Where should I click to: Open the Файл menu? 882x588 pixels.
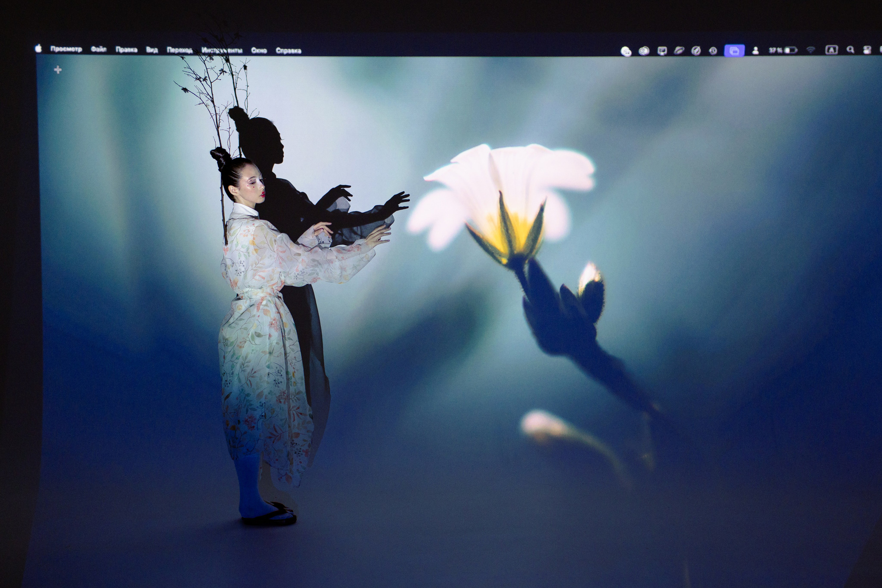pyautogui.click(x=98, y=49)
